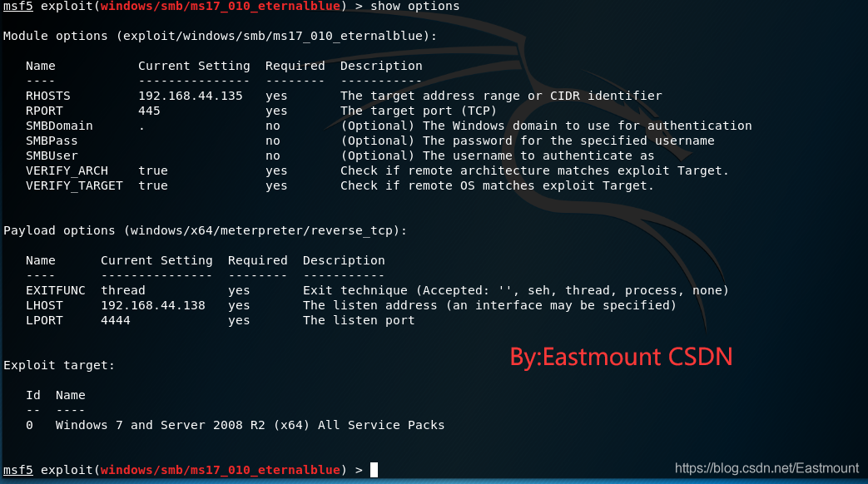The height and width of the screenshot is (484, 868).
Task: Click the 'Required' header in payload options
Action: pos(258,260)
